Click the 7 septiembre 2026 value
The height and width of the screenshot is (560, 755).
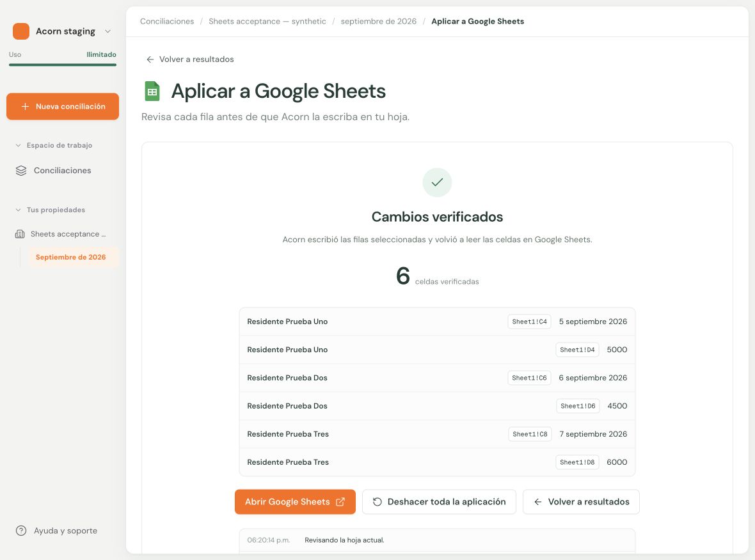[x=593, y=434]
